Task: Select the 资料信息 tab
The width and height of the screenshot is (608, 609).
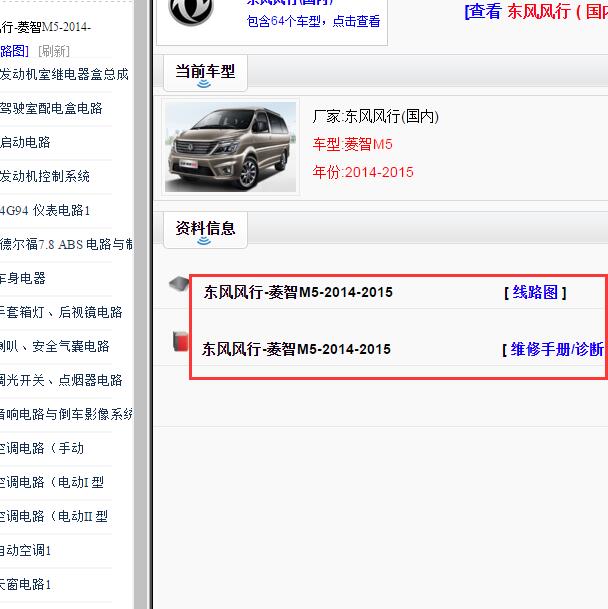Action: coord(205,230)
